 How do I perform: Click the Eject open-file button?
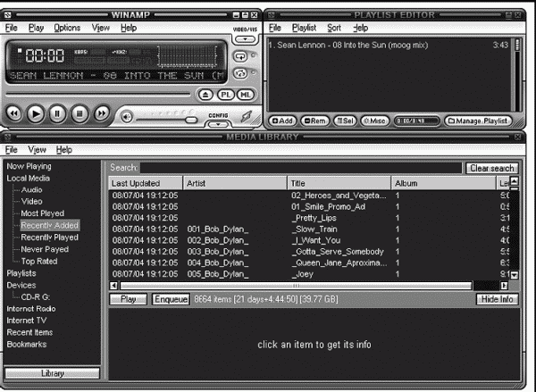pos(205,94)
